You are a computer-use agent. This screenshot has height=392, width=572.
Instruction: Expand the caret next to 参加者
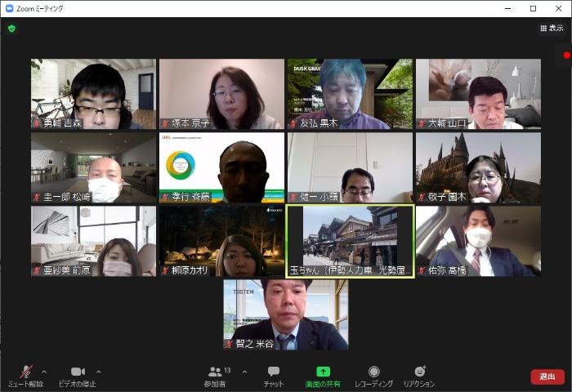tap(244, 372)
